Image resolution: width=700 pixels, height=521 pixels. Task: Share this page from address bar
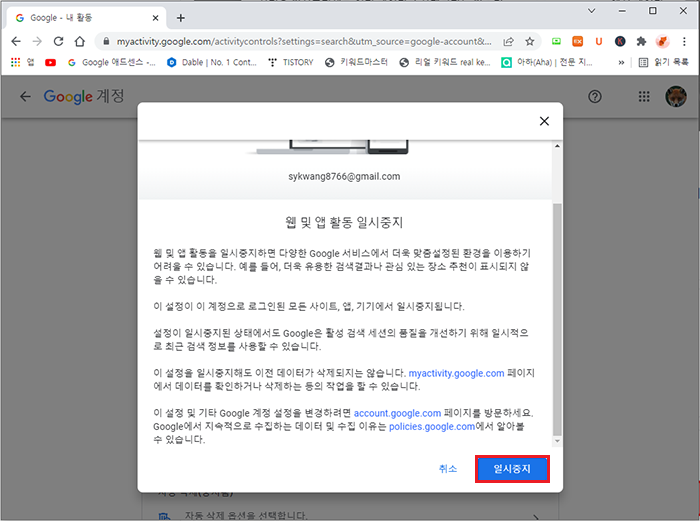(x=508, y=42)
